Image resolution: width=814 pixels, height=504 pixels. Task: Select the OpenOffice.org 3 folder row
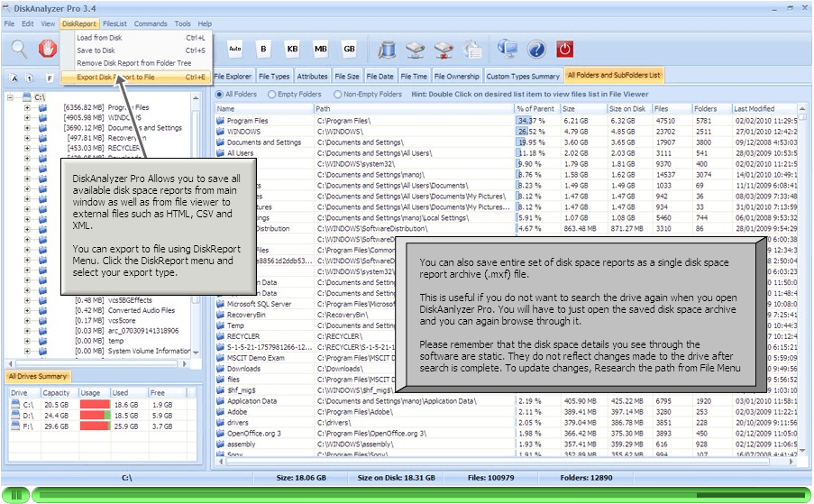[254, 433]
